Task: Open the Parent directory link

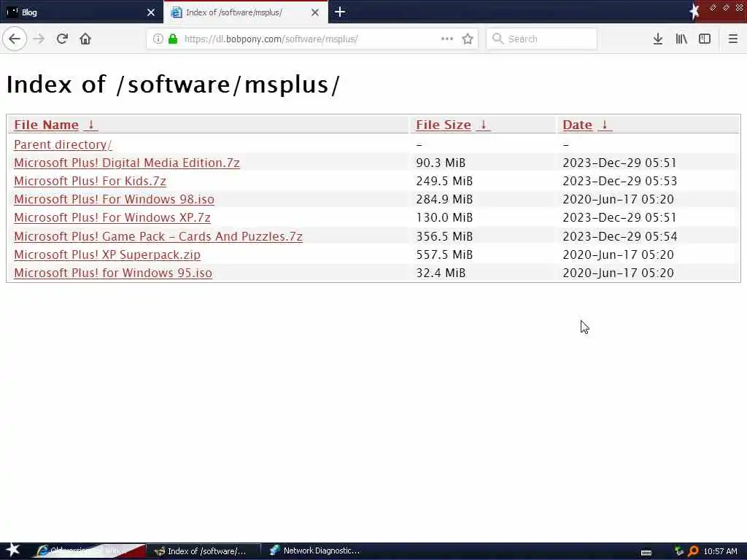Action: 63,144
